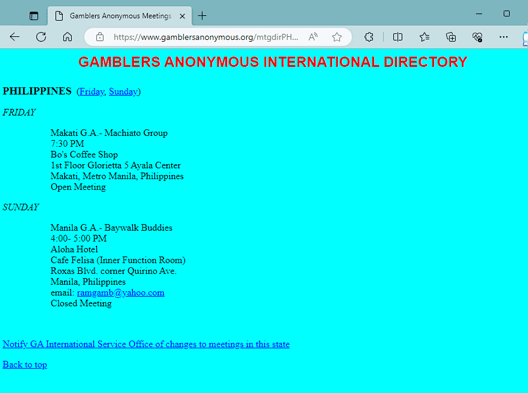Image resolution: width=528 pixels, height=393 pixels.
Task: Jump to the Friday meetings link
Action: coord(92,92)
